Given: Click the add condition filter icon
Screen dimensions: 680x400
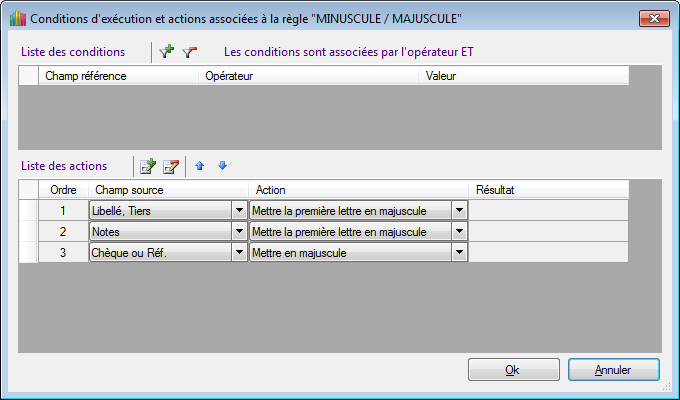Looking at the screenshot, I should [x=167, y=51].
